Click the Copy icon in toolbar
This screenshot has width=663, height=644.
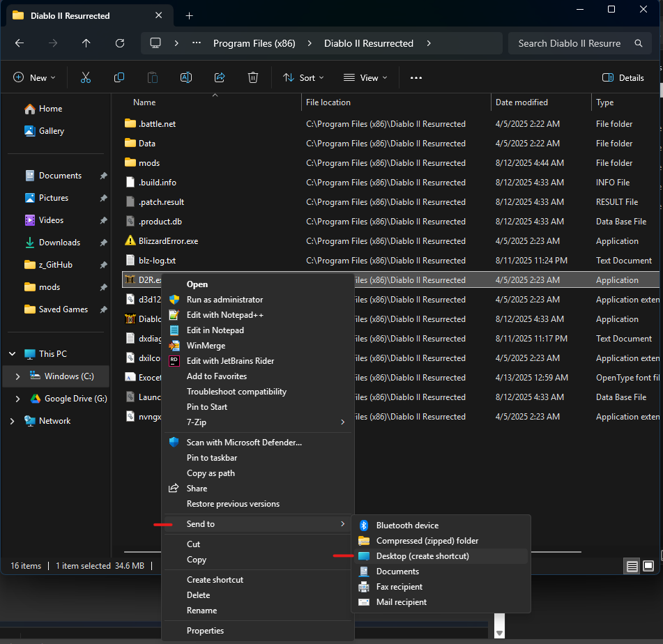coord(119,78)
